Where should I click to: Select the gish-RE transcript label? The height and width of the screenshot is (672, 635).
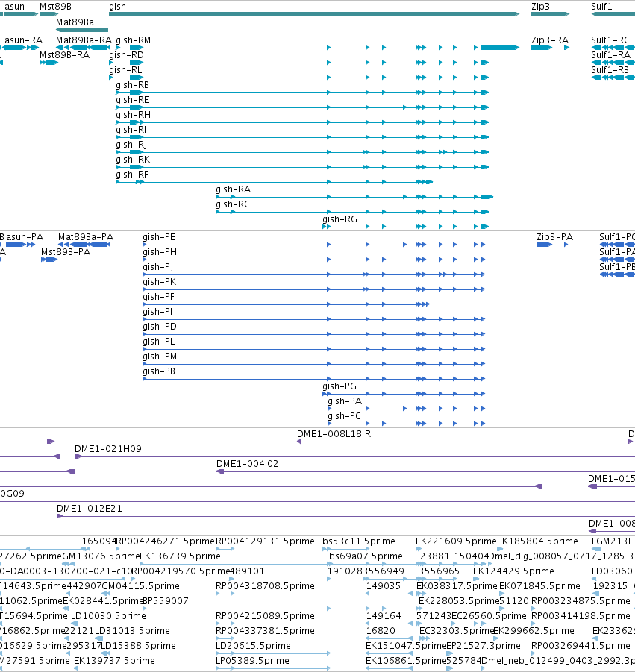133,100
